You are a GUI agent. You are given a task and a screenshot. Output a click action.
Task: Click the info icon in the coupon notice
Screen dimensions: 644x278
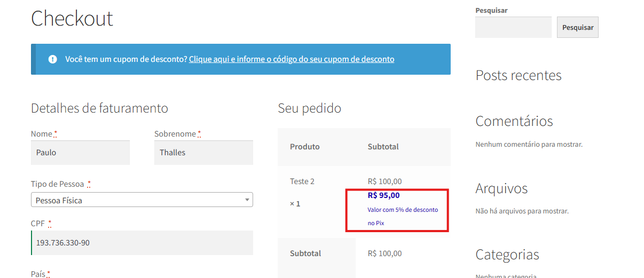click(x=52, y=59)
